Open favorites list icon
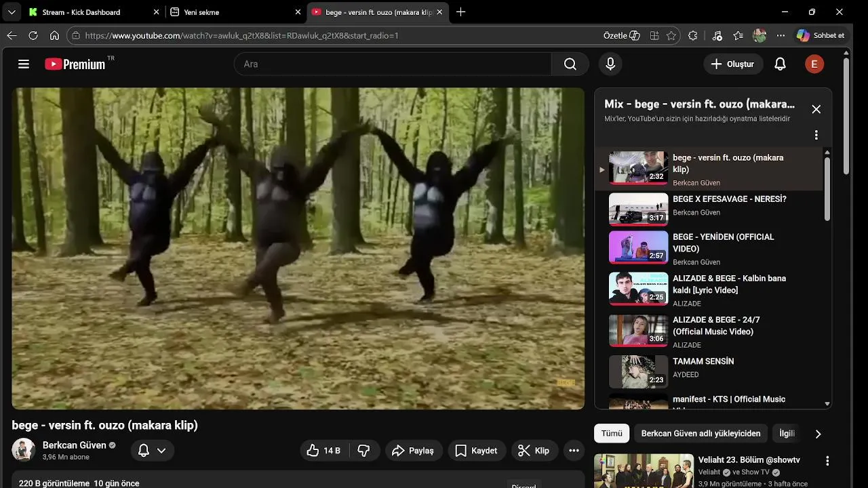Screen dimensions: 868x488 pos(738,35)
